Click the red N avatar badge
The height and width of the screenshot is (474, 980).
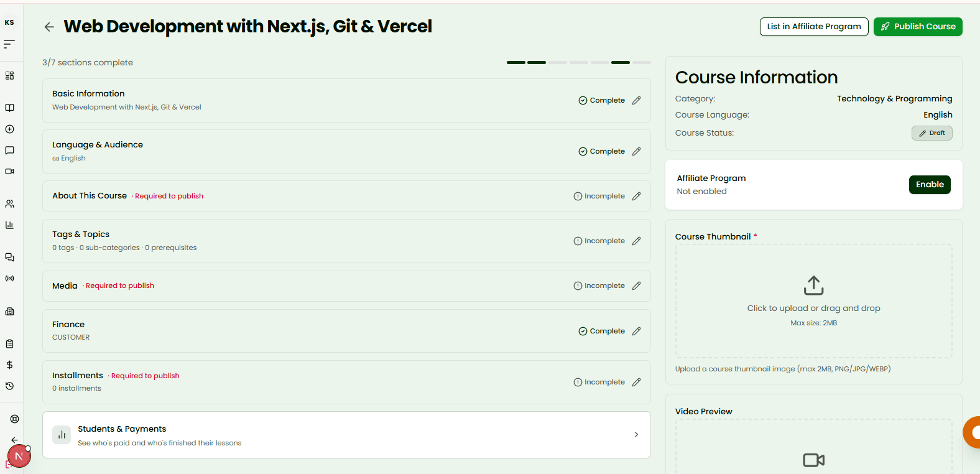tap(19, 457)
